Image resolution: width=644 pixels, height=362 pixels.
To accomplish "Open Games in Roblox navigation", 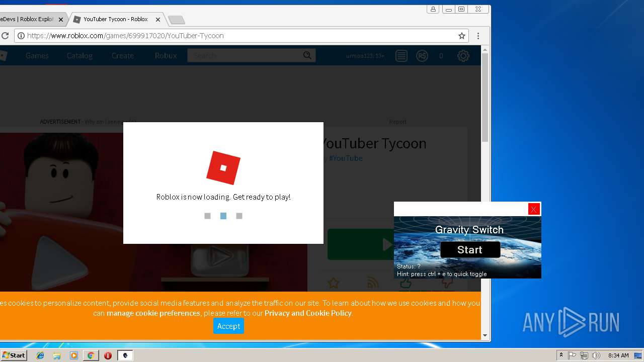I will 37,56.
